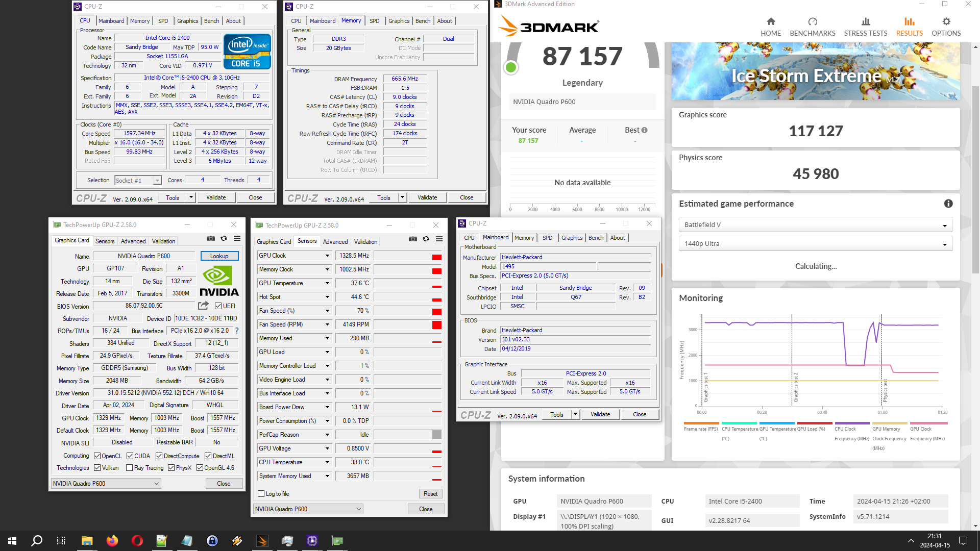Refresh GPU-Z Sensors window readings
980x551 pixels.
point(426,239)
